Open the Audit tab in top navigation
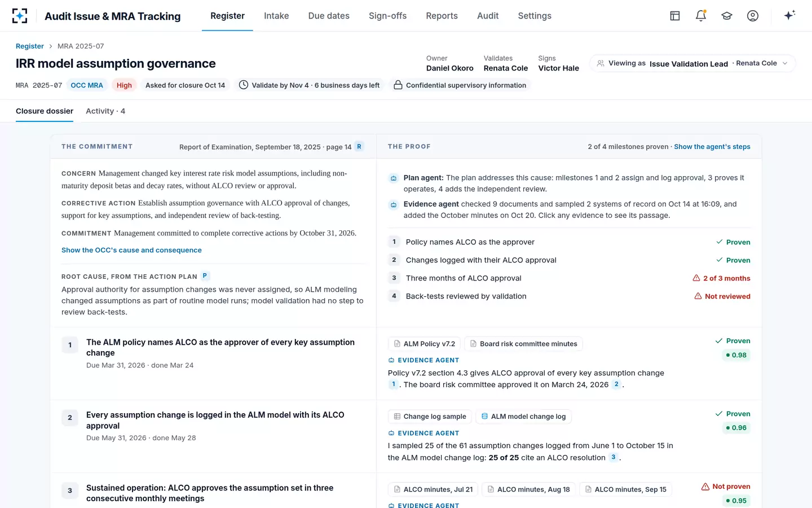 click(488, 16)
